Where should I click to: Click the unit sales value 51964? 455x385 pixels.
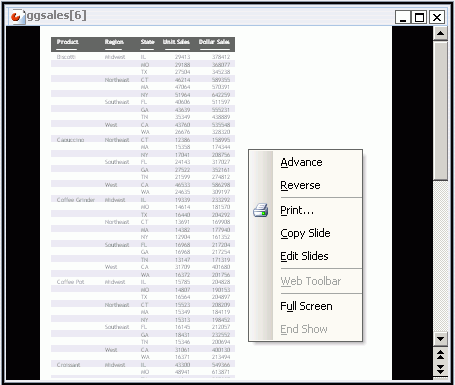click(x=183, y=95)
